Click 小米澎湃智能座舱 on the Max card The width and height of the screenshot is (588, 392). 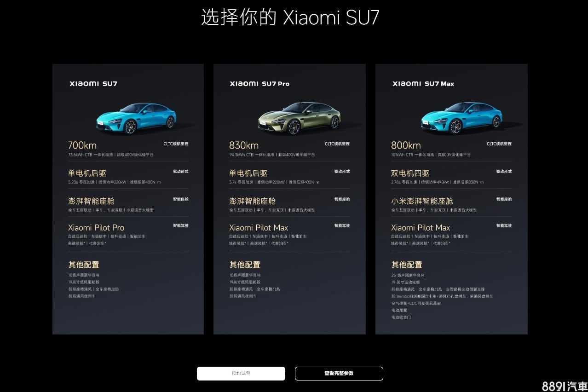coord(422,201)
